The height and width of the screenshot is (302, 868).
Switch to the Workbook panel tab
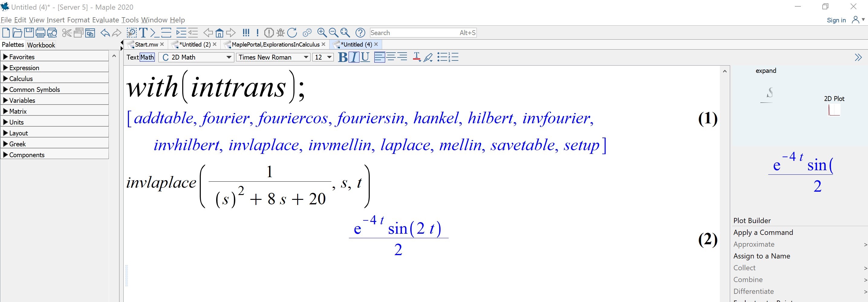click(41, 45)
